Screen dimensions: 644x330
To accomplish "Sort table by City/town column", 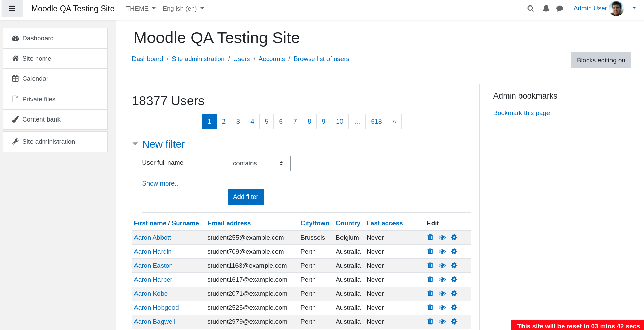I will click(315, 223).
